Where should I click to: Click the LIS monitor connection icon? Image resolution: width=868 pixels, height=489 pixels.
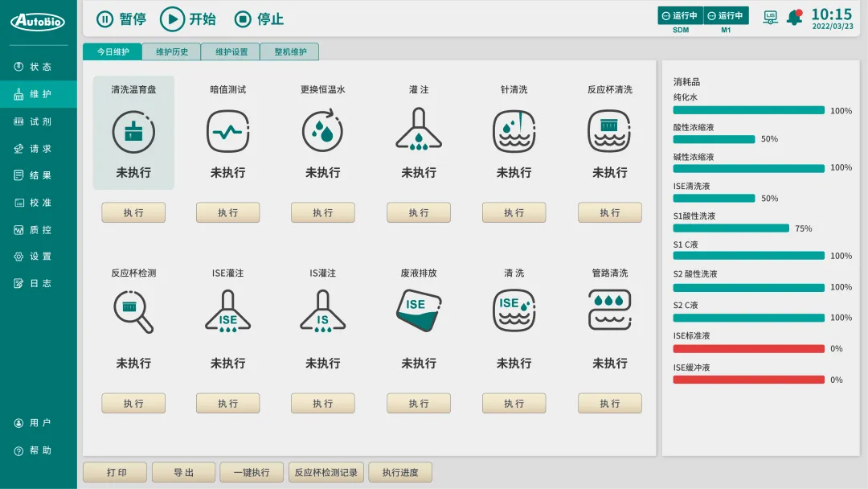(x=770, y=18)
